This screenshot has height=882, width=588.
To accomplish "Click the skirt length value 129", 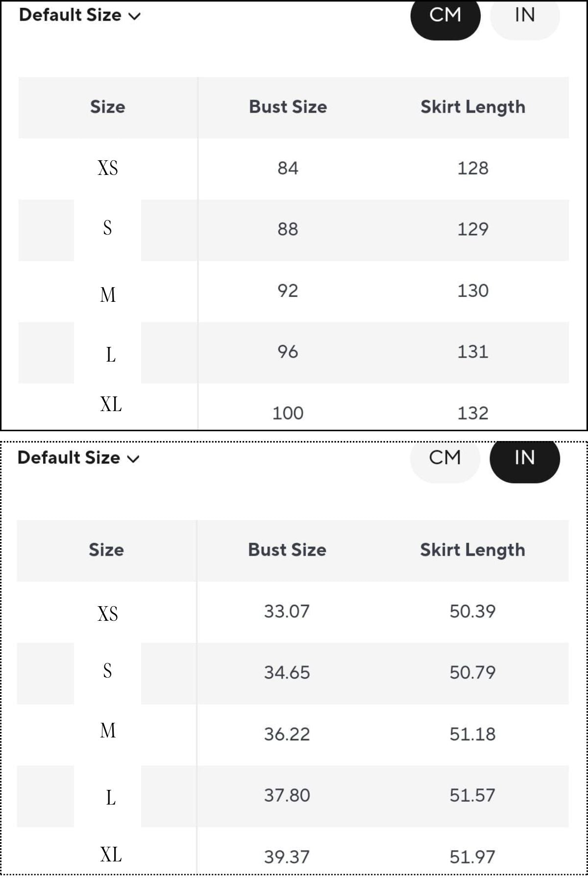I will click(x=472, y=229).
